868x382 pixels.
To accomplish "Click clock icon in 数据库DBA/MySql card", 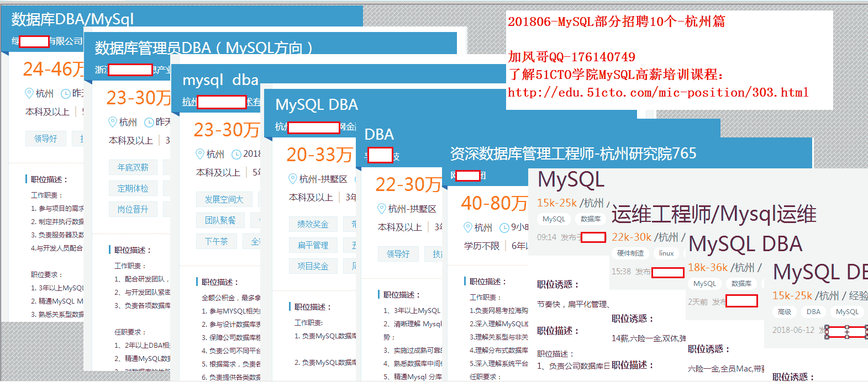I will click(65, 94).
